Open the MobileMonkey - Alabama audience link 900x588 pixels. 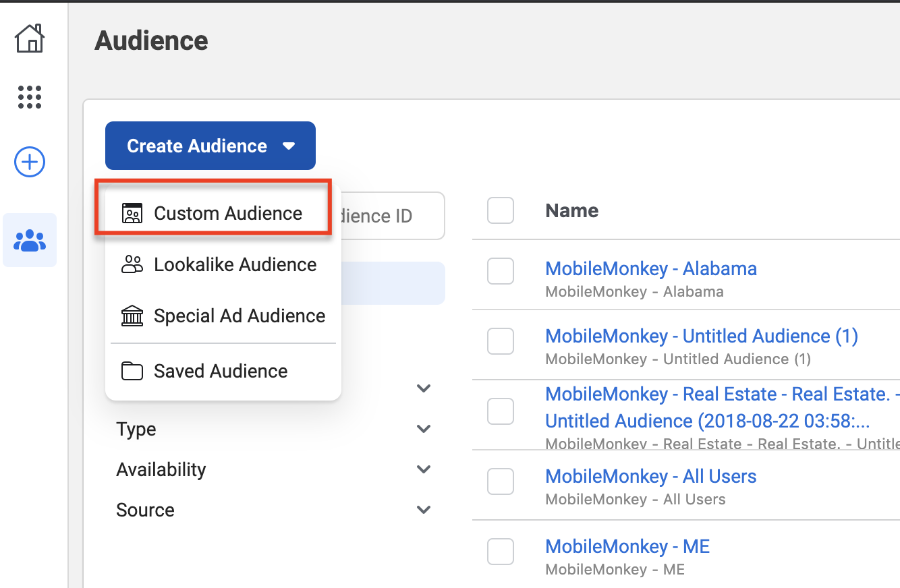[651, 268]
